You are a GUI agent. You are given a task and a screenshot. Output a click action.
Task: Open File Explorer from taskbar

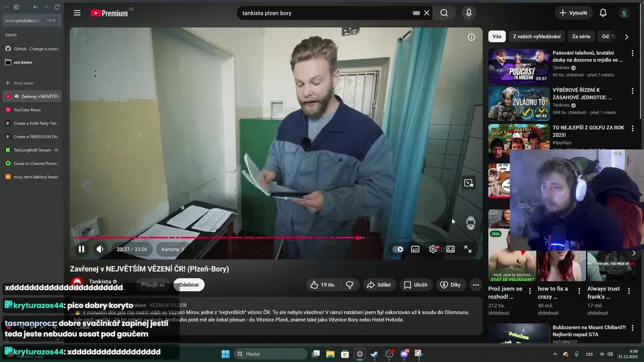[330, 354]
